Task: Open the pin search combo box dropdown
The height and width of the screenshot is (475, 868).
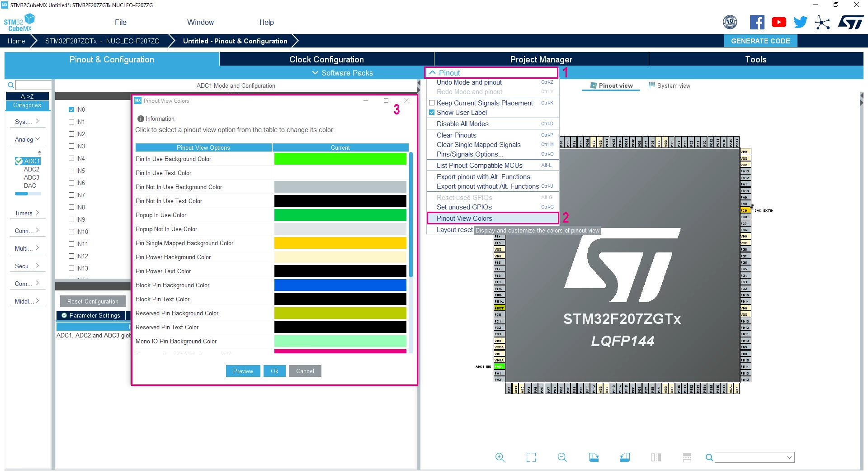Action: [789, 457]
